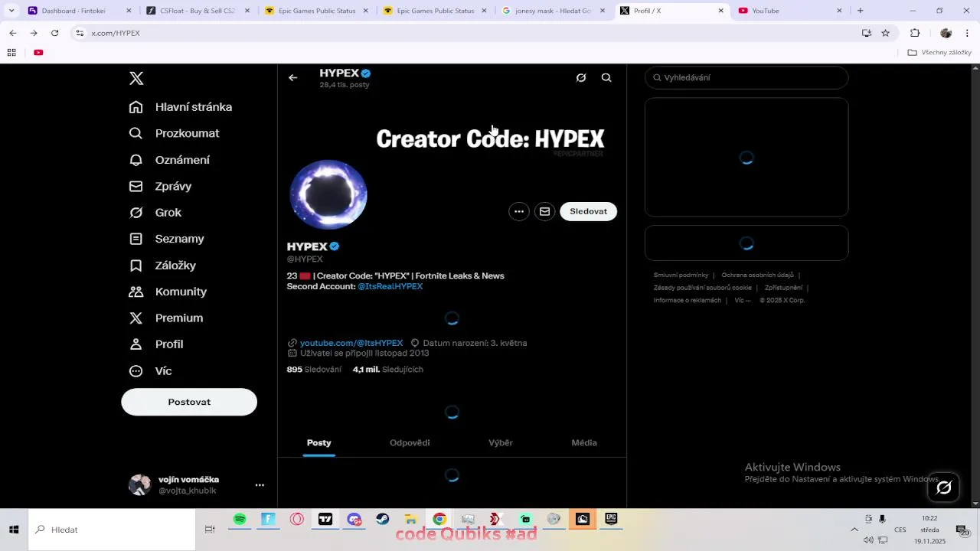Open Epic Games Launcher from taskbar
980x551 pixels.
pos(611,519)
